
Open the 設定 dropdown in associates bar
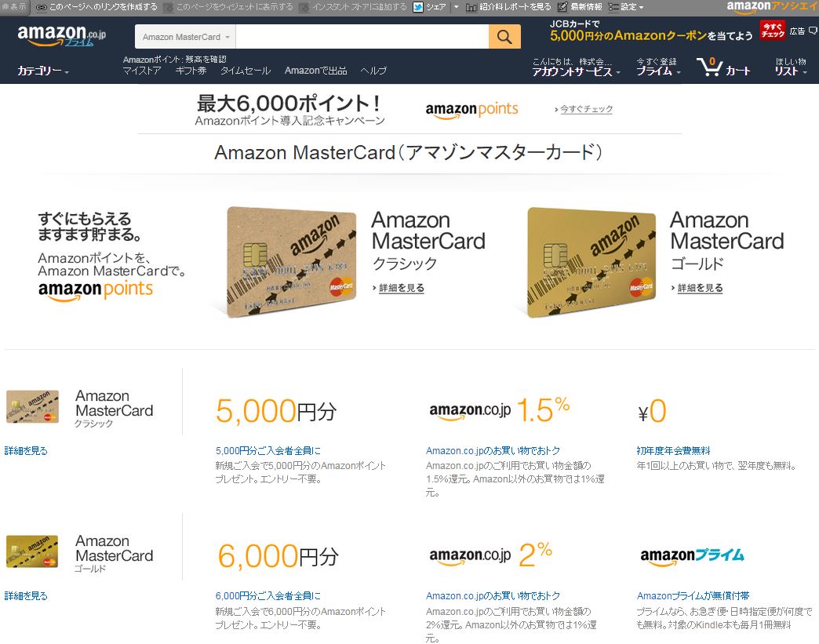(626, 7)
